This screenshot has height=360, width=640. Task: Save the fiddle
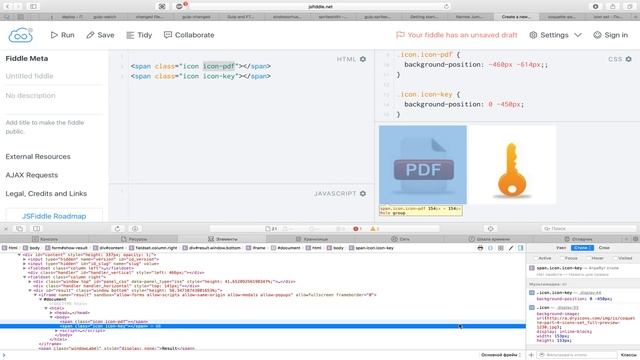(x=100, y=35)
